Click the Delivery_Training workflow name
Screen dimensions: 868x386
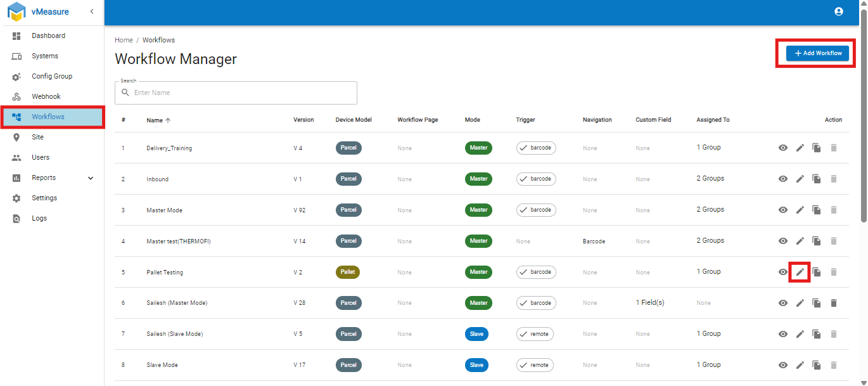[169, 148]
